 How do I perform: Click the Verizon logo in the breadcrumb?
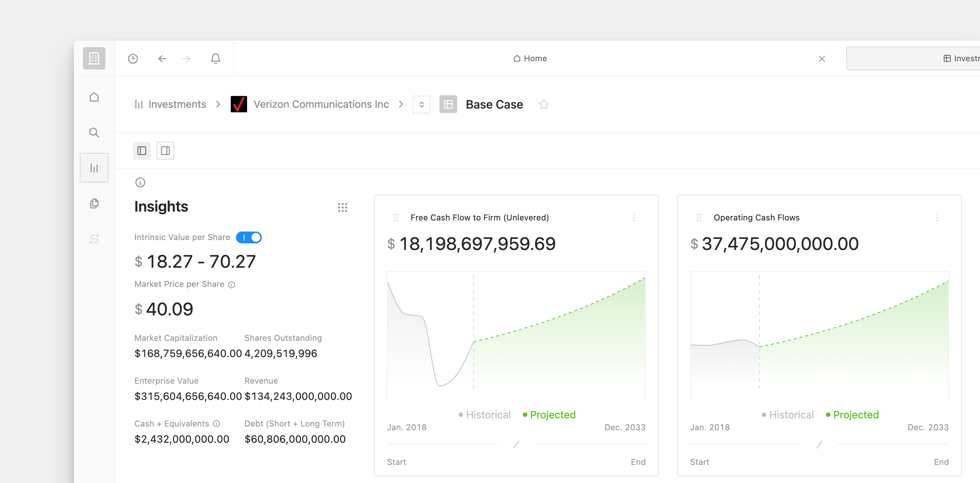239,104
